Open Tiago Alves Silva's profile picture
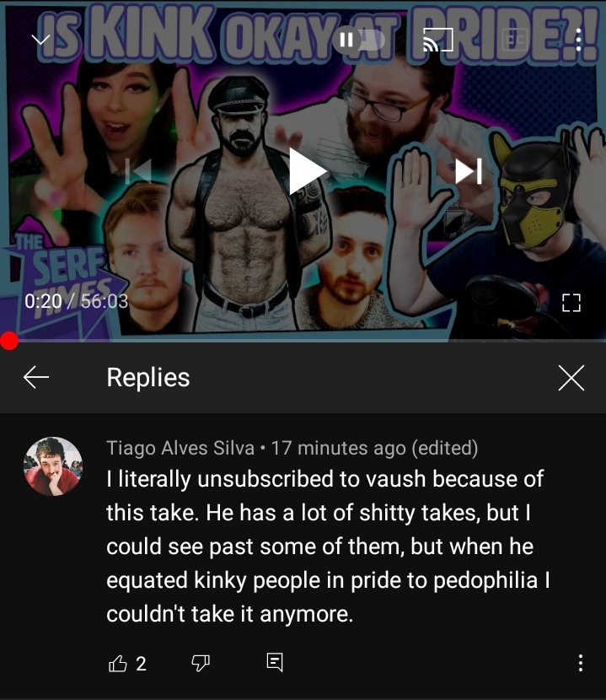The height and width of the screenshot is (700, 606). click(53, 466)
